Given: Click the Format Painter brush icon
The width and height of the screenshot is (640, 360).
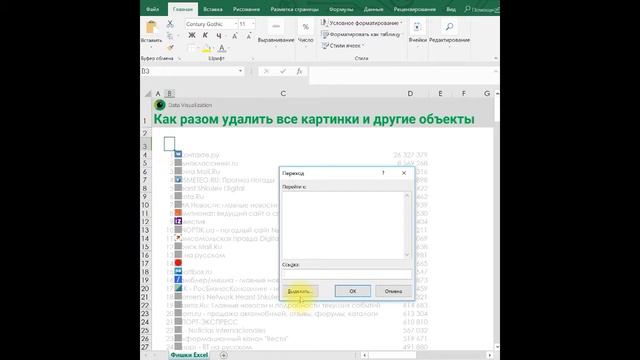Looking at the screenshot, I should click(170, 48).
